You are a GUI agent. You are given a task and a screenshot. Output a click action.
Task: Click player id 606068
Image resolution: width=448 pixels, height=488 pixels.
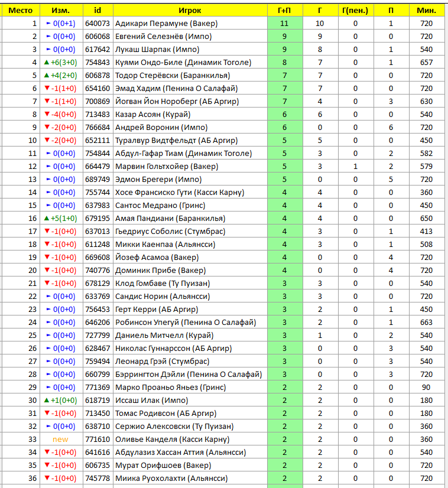[98, 37]
